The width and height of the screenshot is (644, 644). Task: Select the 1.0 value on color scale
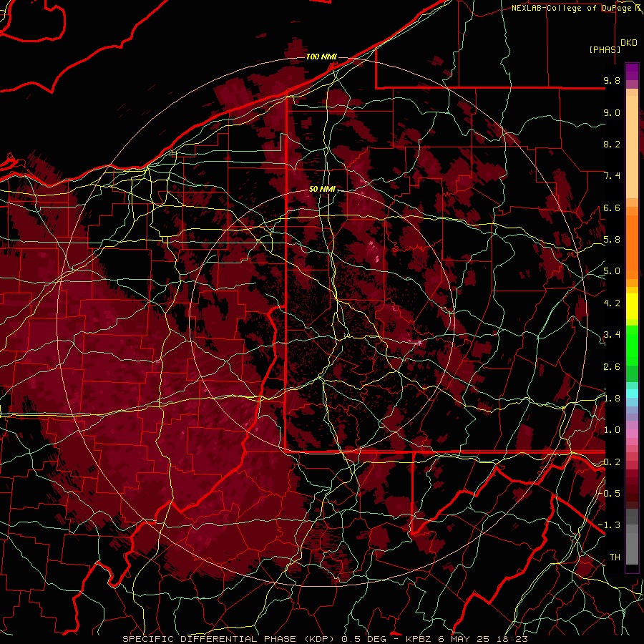(612, 430)
